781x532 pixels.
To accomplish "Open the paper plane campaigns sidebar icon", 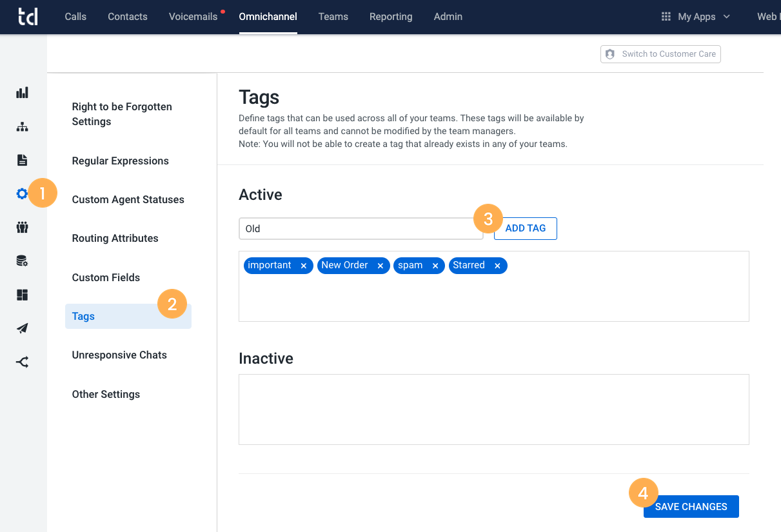I will pos(23,328).
